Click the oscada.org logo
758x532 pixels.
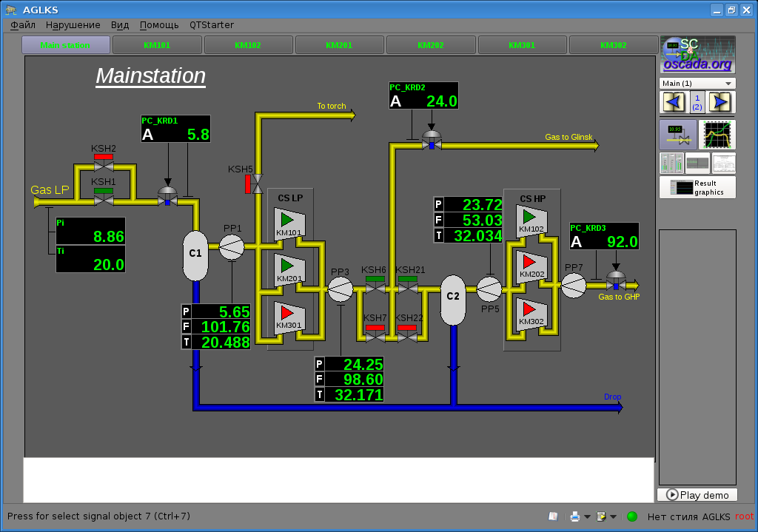pos(697,55)
